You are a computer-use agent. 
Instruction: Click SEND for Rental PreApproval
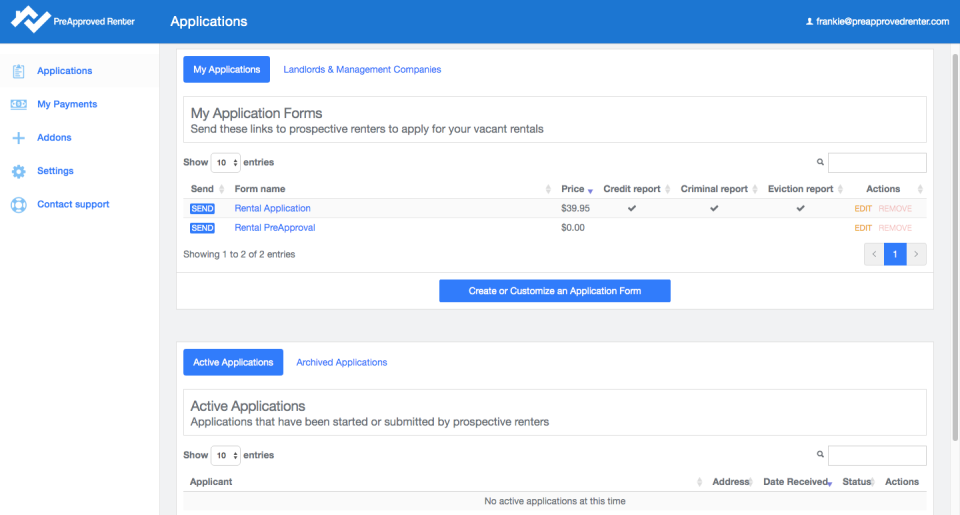tap(202, 228)
